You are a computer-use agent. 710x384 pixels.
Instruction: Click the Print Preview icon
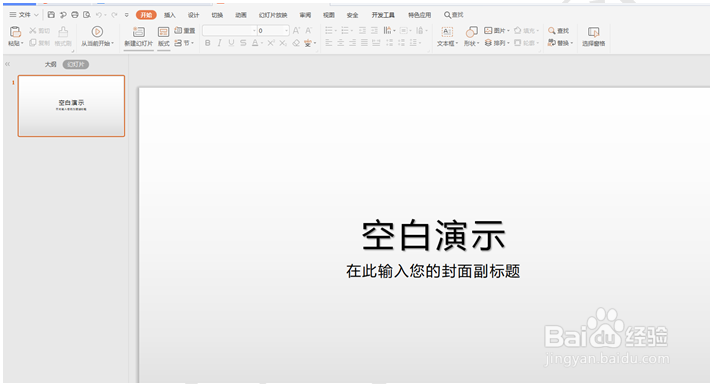tap(86, 15)
